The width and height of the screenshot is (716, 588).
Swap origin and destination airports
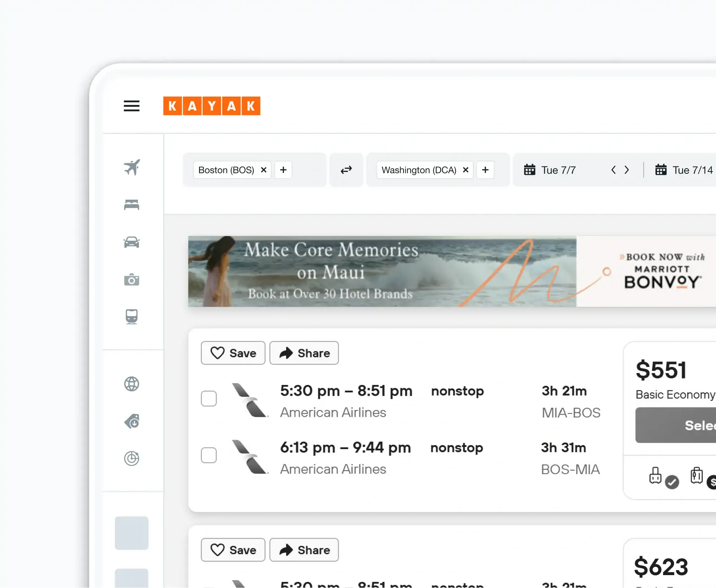(x=346, y=170)
